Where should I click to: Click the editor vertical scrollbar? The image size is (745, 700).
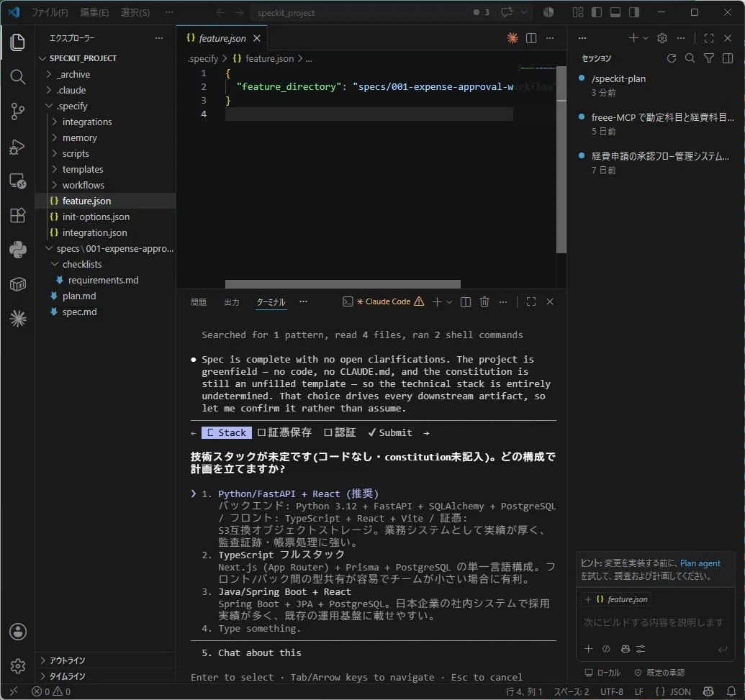pos(561,160)
